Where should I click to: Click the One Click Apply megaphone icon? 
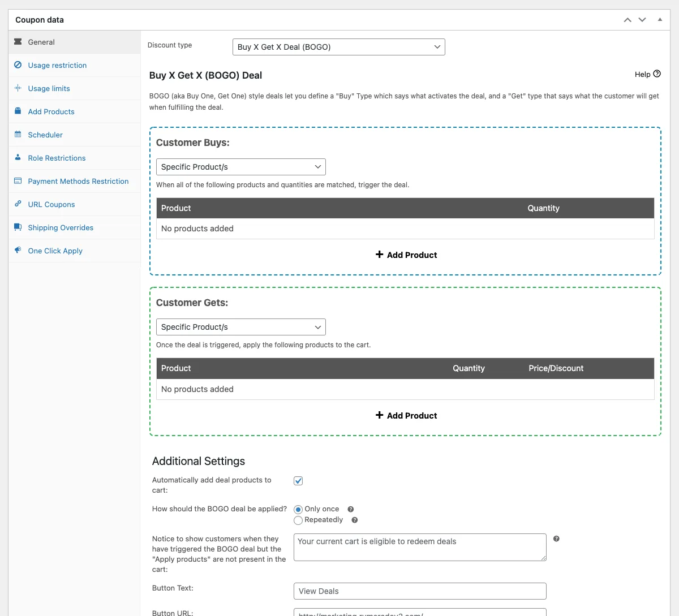[18, 251]
